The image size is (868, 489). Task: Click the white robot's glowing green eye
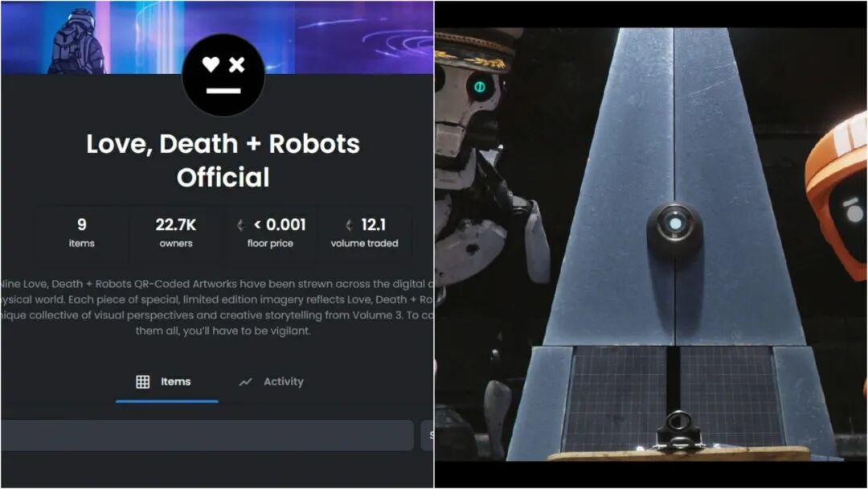(479, 87)
